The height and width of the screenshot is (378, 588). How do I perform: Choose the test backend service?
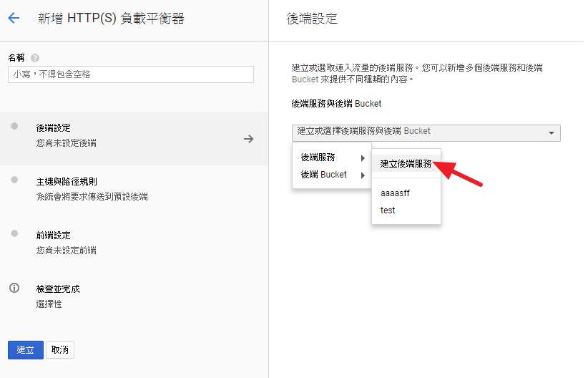[388, 210]
